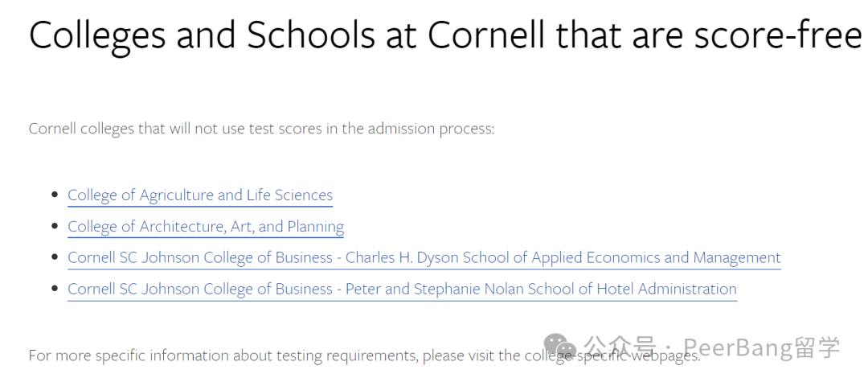
Task: Click the 公众号 text in the watermark
Action: pyautogui.click(x=620, y=347)
